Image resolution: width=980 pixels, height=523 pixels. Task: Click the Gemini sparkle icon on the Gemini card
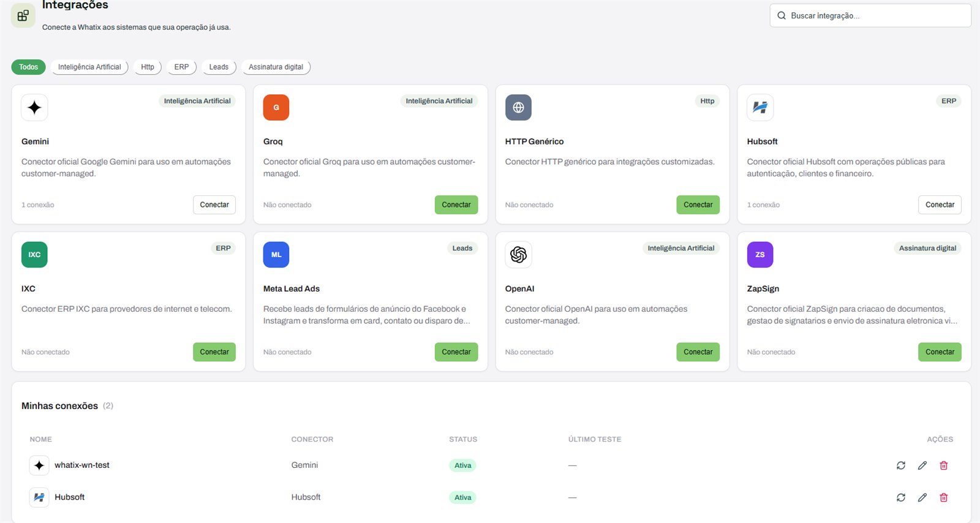(34, 108)
